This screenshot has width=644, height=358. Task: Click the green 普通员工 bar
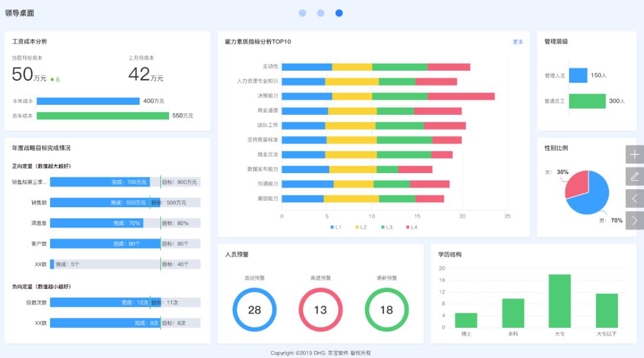[x=587, y=101]
